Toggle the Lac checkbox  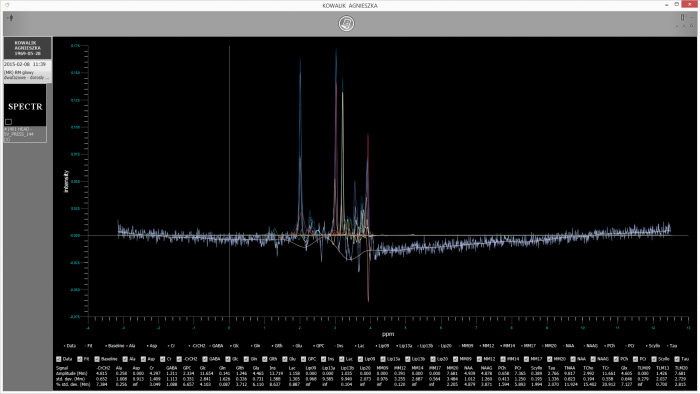point(342,359)
